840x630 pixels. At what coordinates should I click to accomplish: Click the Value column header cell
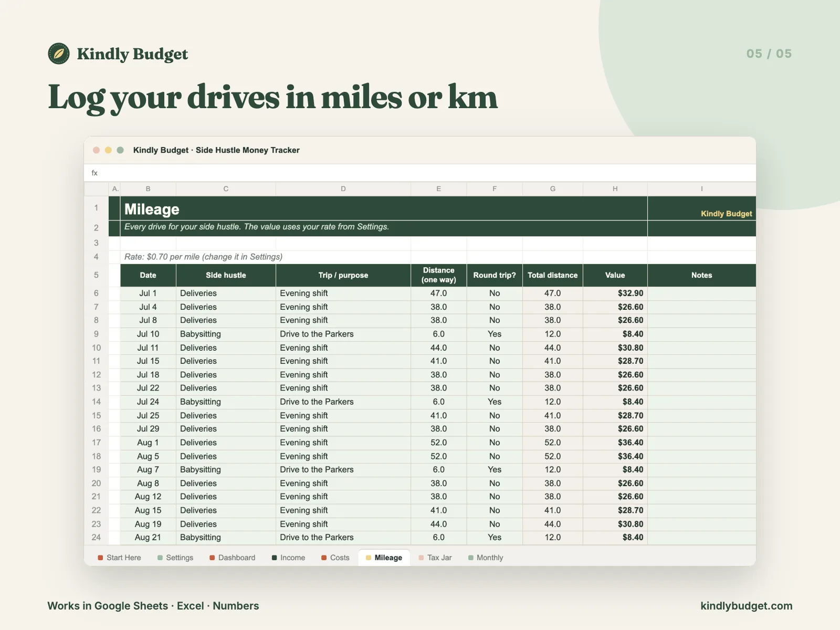point(615,275)
